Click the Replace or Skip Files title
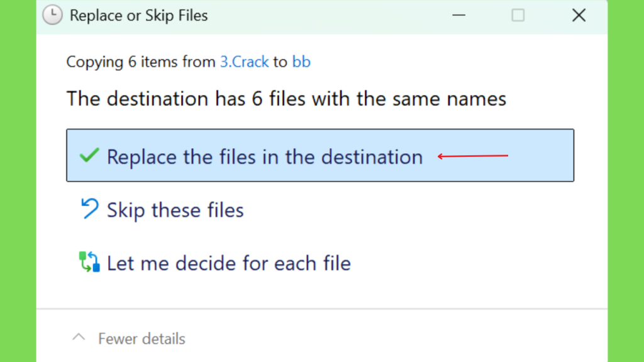Screen dimensions: 644x362 click(139, 16)
